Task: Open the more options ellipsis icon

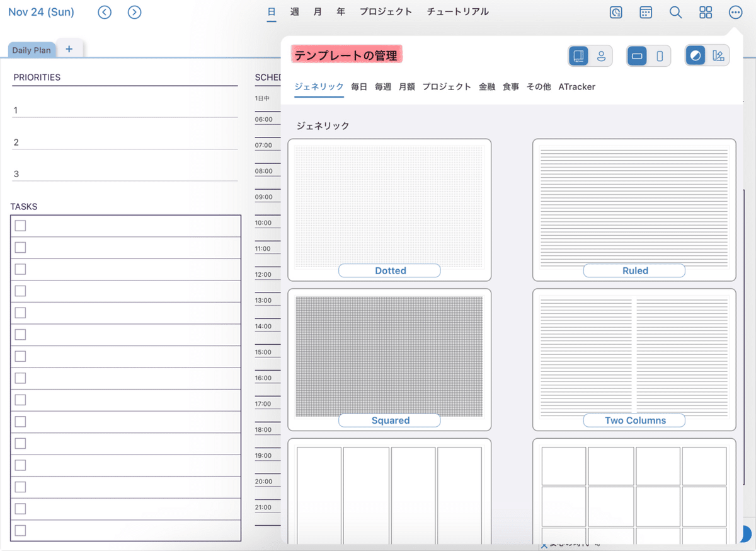Action: coord(735,13)
